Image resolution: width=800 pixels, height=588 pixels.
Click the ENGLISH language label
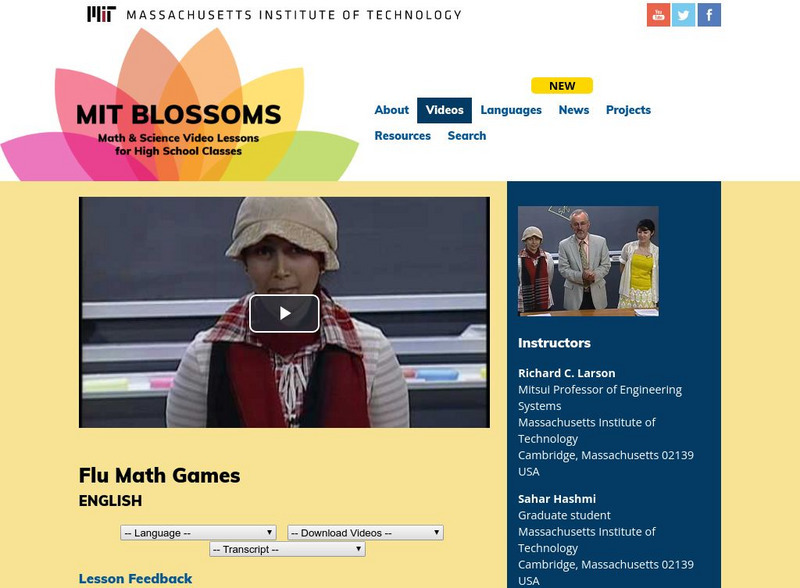pyautogui.click(x=110, y=501)
